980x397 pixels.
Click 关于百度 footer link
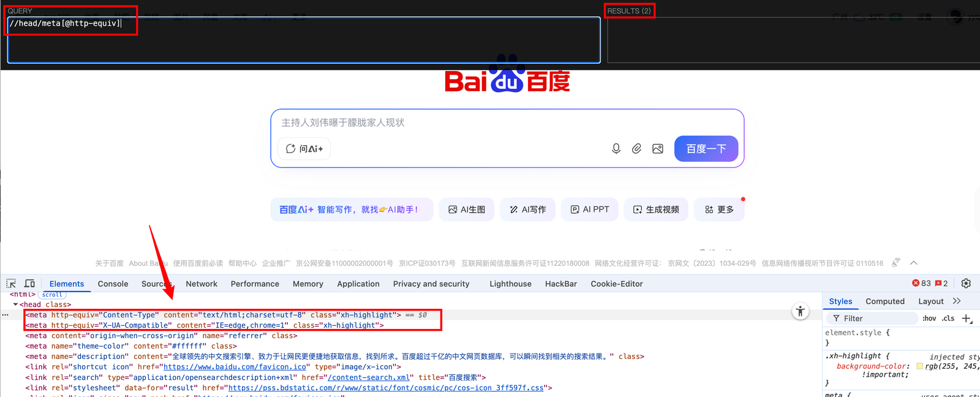(109, 263)
